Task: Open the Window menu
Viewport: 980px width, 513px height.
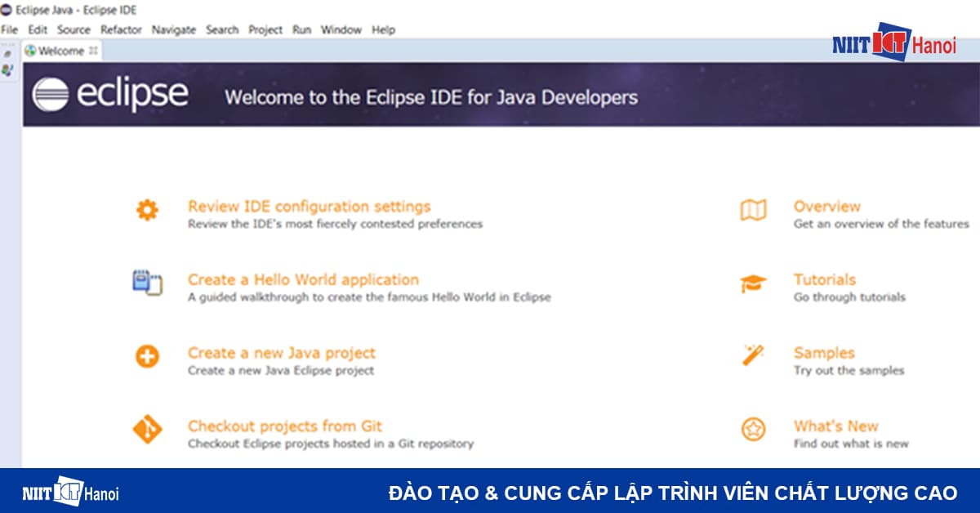Action: tap(341, 29)
